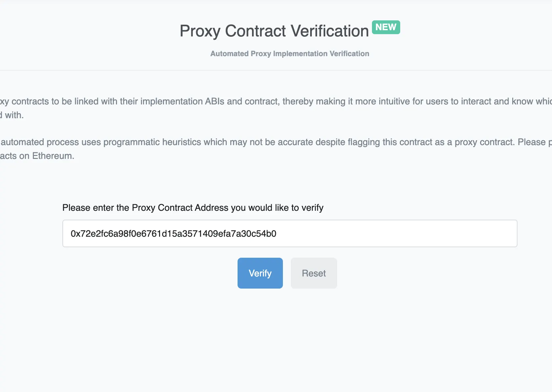
Task: Click the blue Verify button
Action: (260, 273)
